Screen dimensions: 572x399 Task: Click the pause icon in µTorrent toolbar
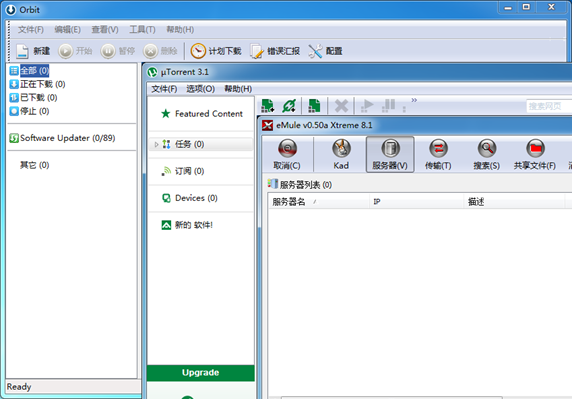click(389, 105)
